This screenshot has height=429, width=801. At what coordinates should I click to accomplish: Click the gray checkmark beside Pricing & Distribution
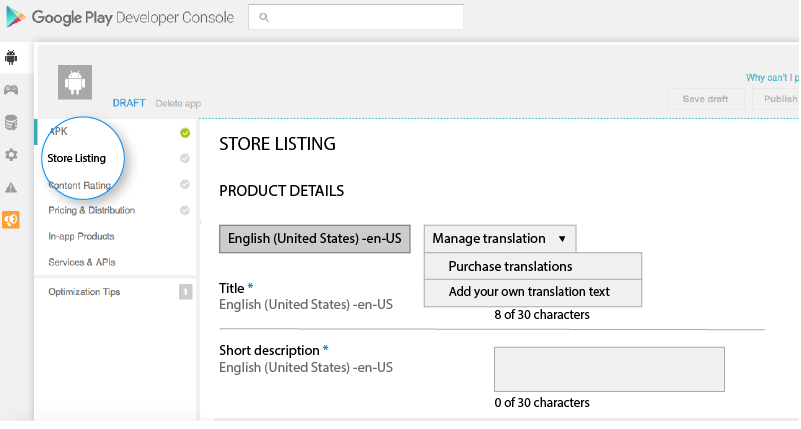coord(185,210)
